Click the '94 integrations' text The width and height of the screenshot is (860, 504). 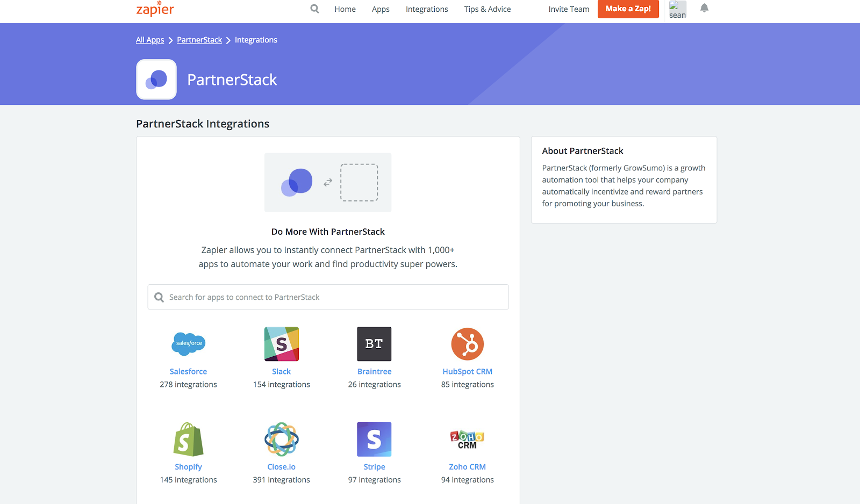[x=468, y=480]
